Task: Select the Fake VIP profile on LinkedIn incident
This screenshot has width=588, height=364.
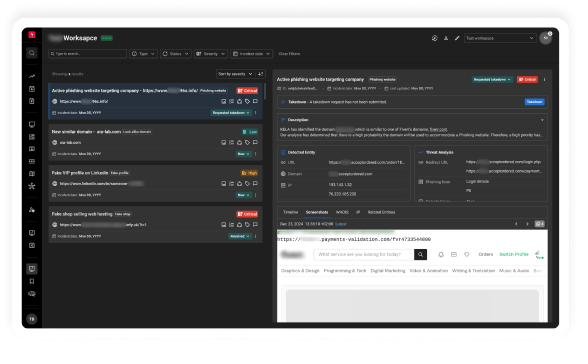Action: (155, 184)
